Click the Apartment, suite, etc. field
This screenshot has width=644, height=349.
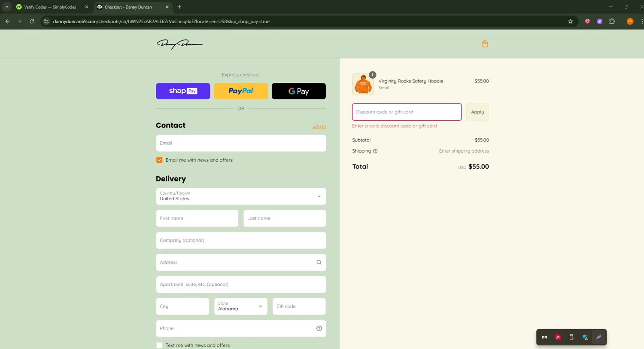[x=241, y=285]
